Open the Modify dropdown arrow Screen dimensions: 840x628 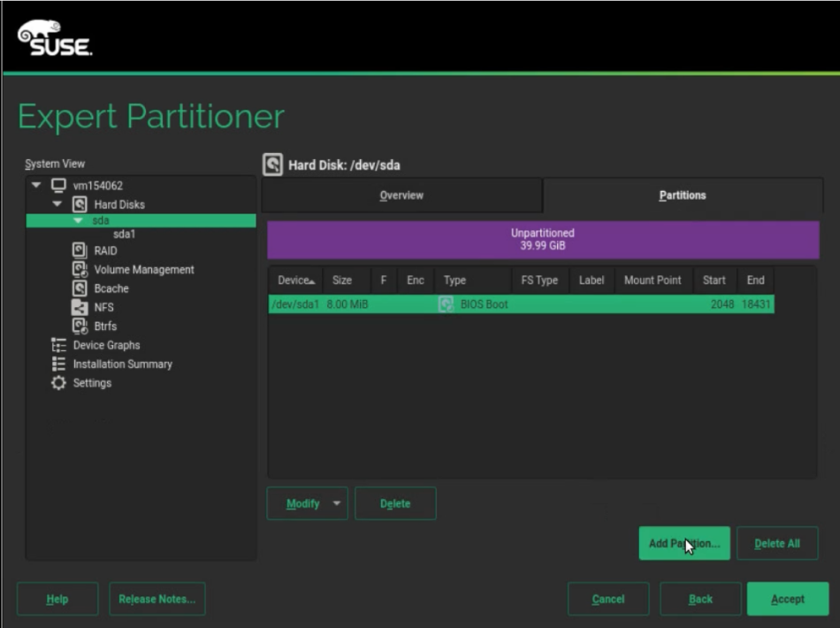336,503
